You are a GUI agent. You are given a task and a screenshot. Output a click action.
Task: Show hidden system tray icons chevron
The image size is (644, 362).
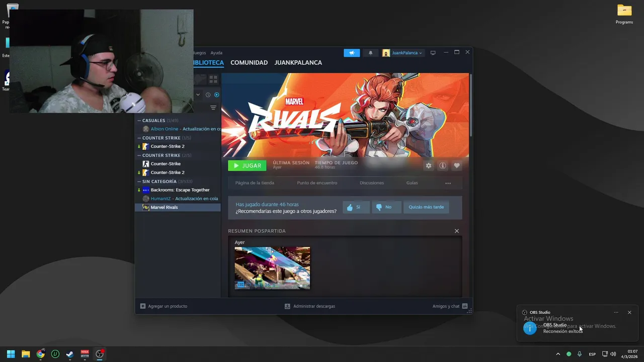[x=557, y=354]
